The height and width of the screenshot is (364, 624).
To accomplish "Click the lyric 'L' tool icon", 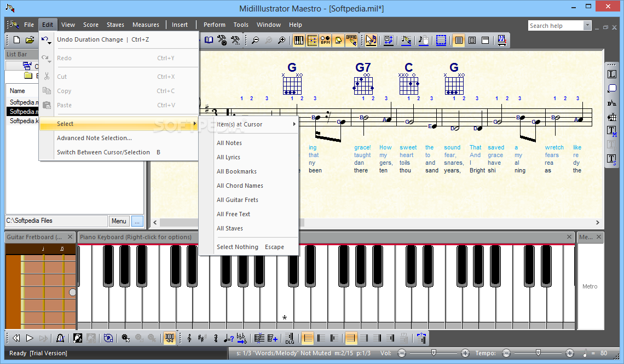I will click(611, 74).
